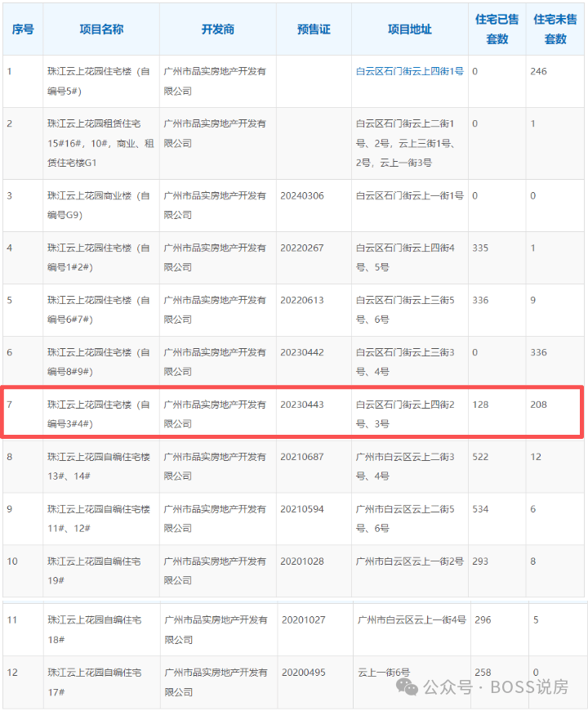588x711 pixels.
Task: Select project name 珠江云上花园自编住宅18#
Action: tap(95, 629)
